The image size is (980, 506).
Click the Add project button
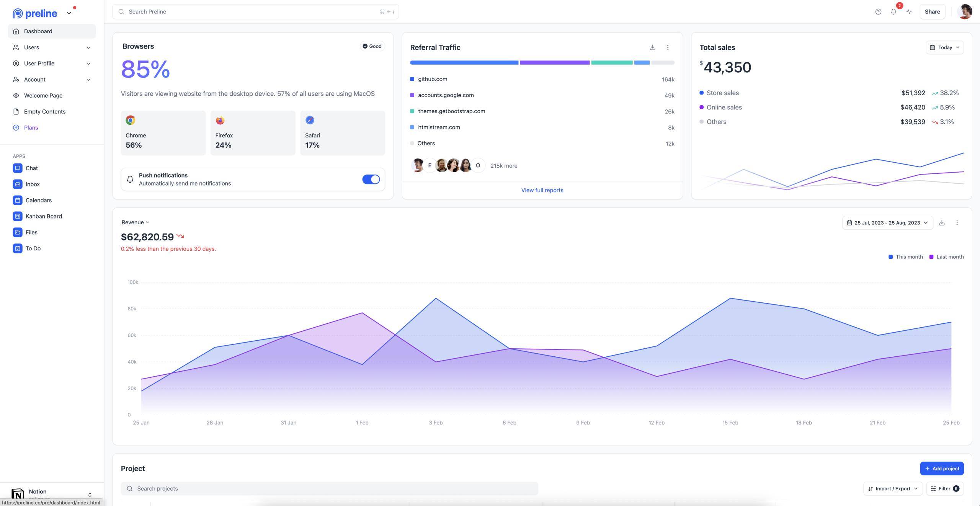coord(942,468)
